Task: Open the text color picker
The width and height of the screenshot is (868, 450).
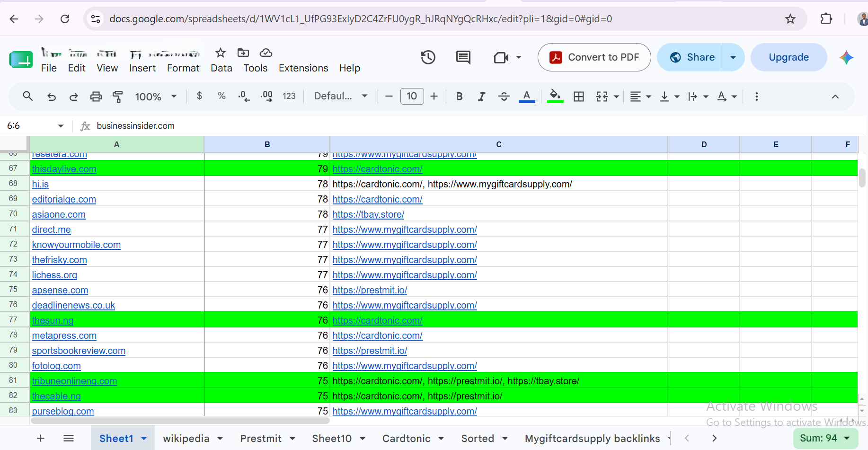Action: tap(527, 97)
